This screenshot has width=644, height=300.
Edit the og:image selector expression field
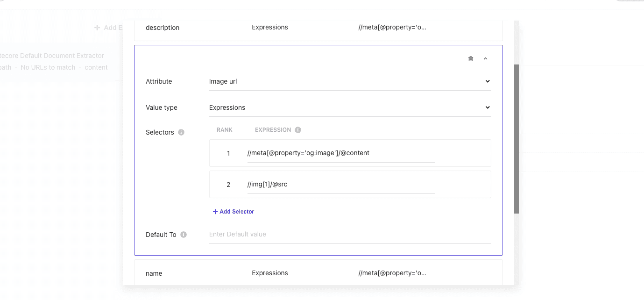tap(340, 153)
